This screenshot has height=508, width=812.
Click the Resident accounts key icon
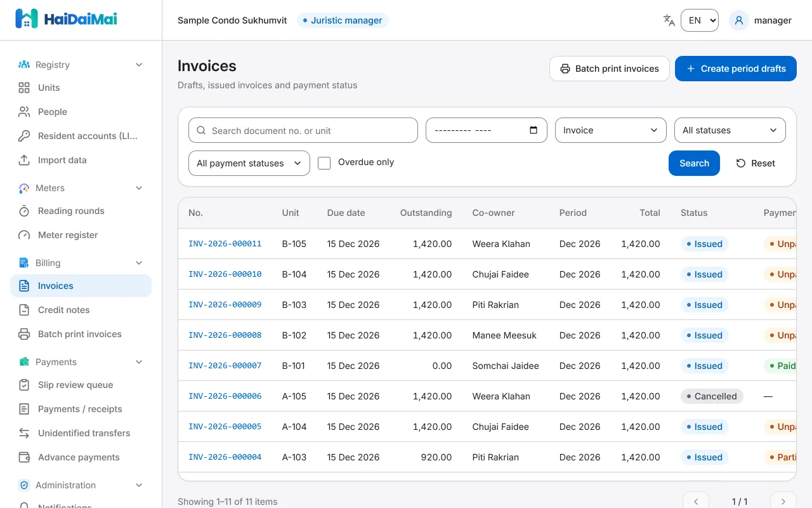pyautogui.click(x=24, y=136)
